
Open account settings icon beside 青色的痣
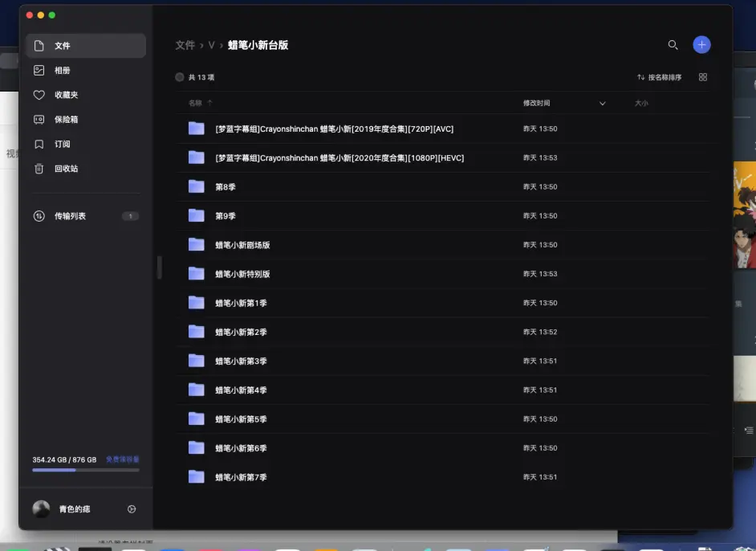133,508
